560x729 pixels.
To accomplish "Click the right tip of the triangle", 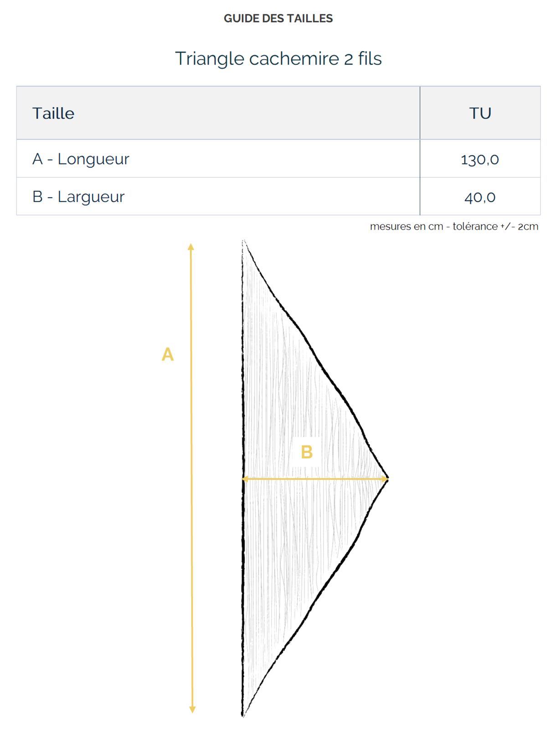I will tap(387, 478).
